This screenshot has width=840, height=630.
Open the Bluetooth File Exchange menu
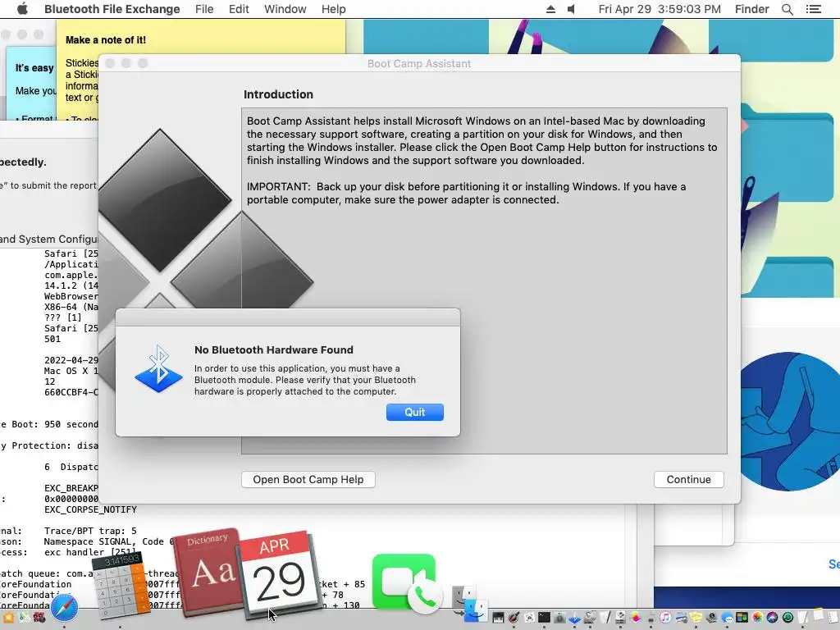pos(112,9)
